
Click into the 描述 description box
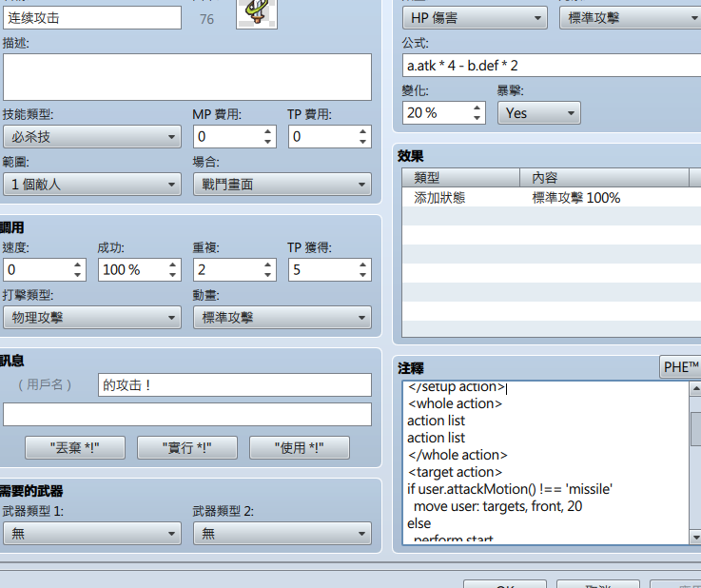click(187, 77)
